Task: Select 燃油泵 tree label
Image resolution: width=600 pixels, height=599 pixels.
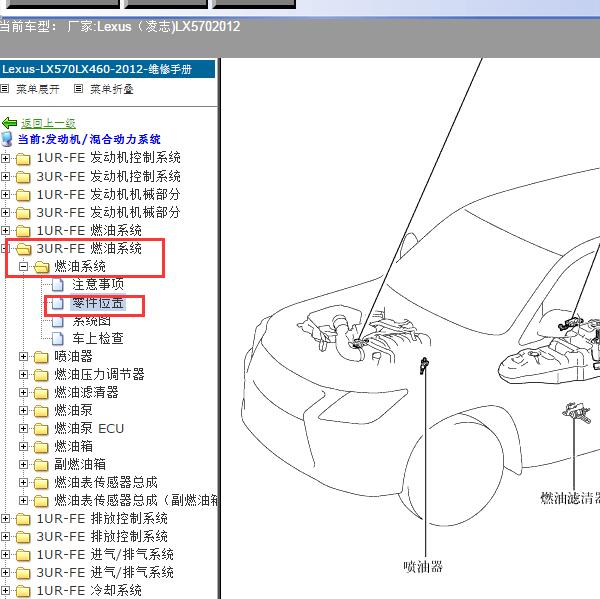Action: (73, 410)
